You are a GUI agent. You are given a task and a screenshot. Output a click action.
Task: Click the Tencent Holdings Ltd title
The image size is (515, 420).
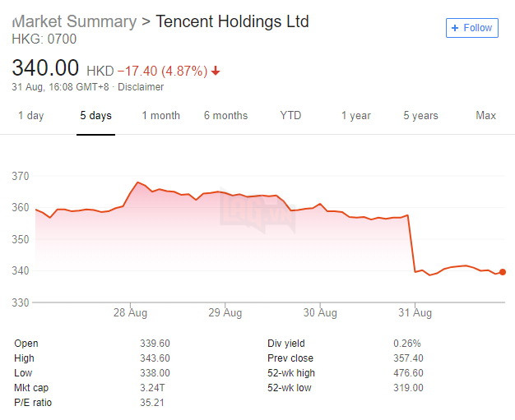232,21
